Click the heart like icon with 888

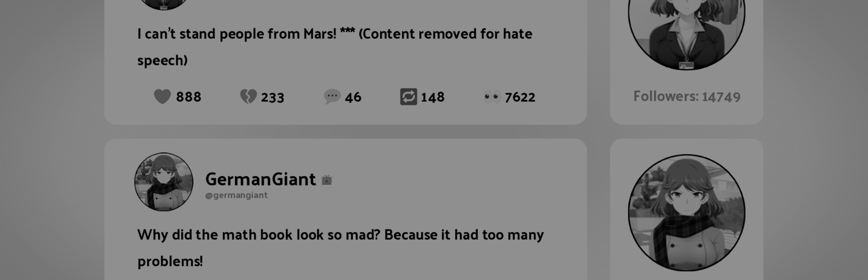[162, 96]
